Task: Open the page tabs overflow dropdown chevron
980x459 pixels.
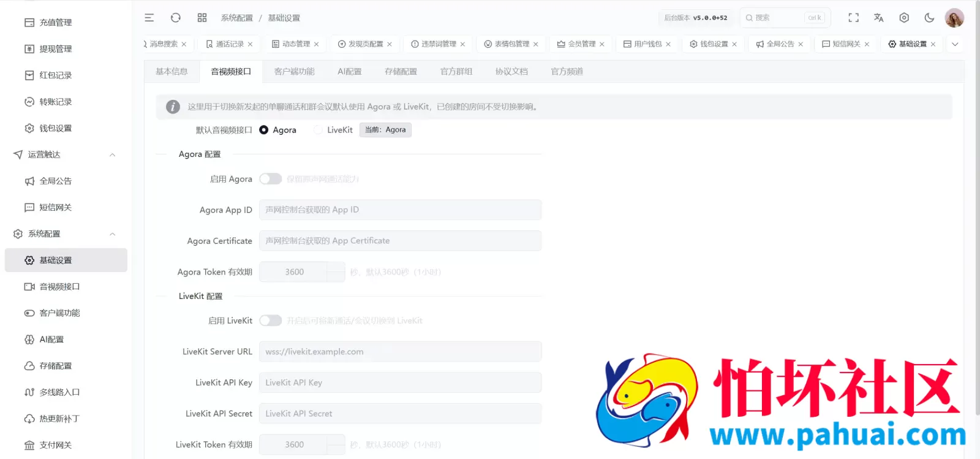Action: [x=955, y=44]
